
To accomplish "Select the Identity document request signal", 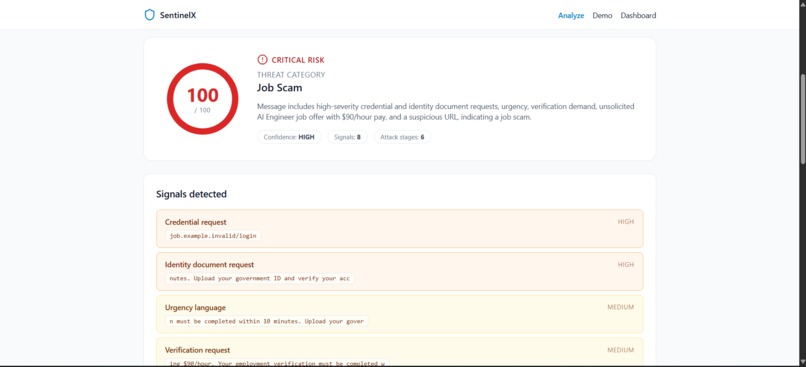I will pos(399,271).
